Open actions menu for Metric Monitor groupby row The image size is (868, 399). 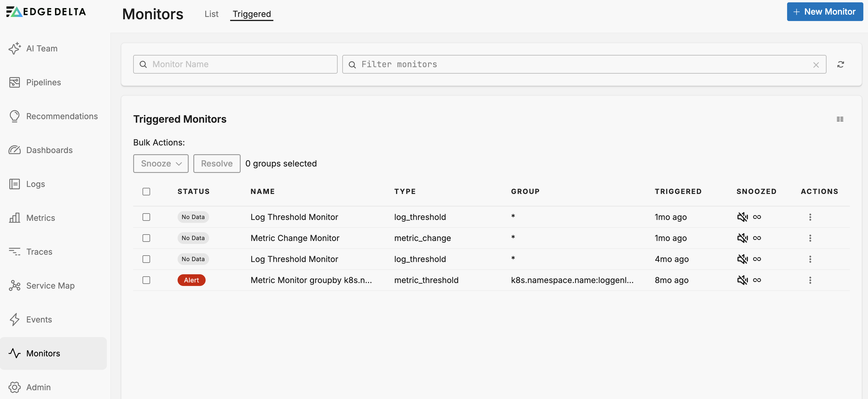pyautogui.click(x=810, y=280)
